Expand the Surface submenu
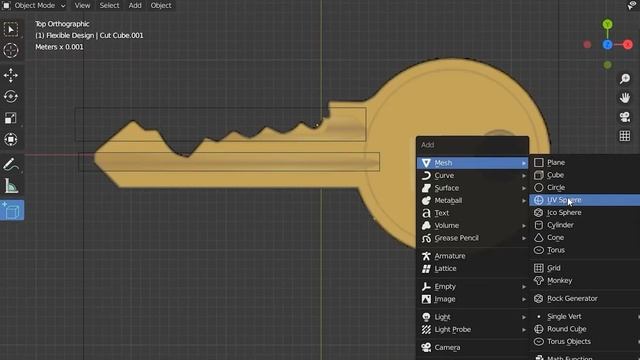The width and height of the screenshot is (640, 360). pos(473,188)
